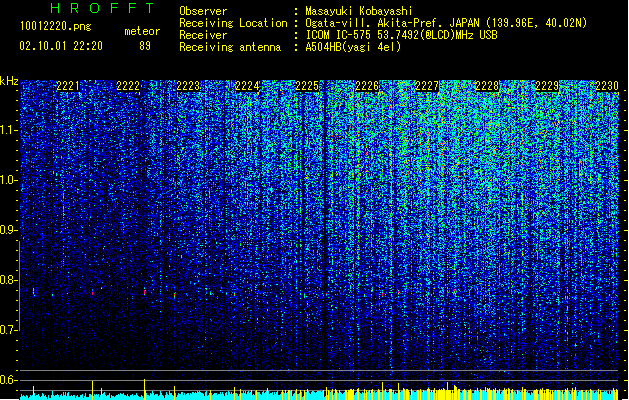
Task: Click the 2223 time marker
Action: click(188, 86)
